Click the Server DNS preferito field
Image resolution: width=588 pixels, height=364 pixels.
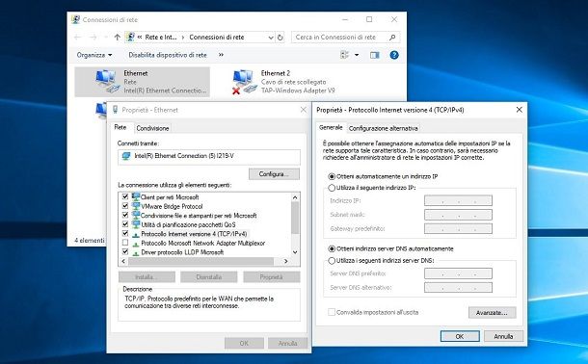point(458,273)
